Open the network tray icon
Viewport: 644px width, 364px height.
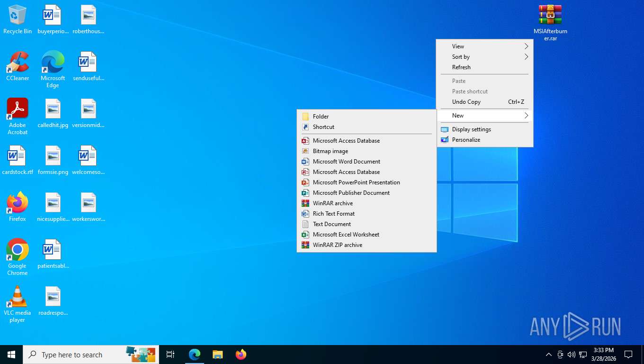pos(583,355)
